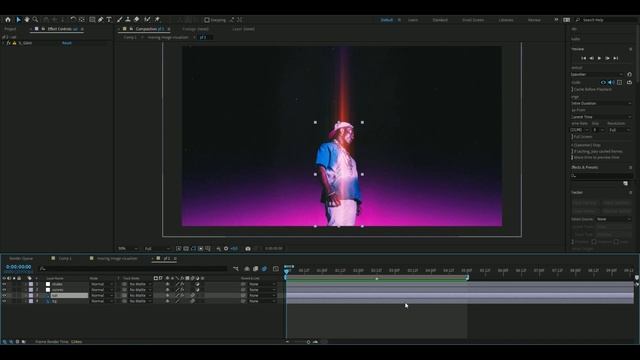
Task: Click the snapshot camera icon under viewer
Action: (x=248, y=249)
